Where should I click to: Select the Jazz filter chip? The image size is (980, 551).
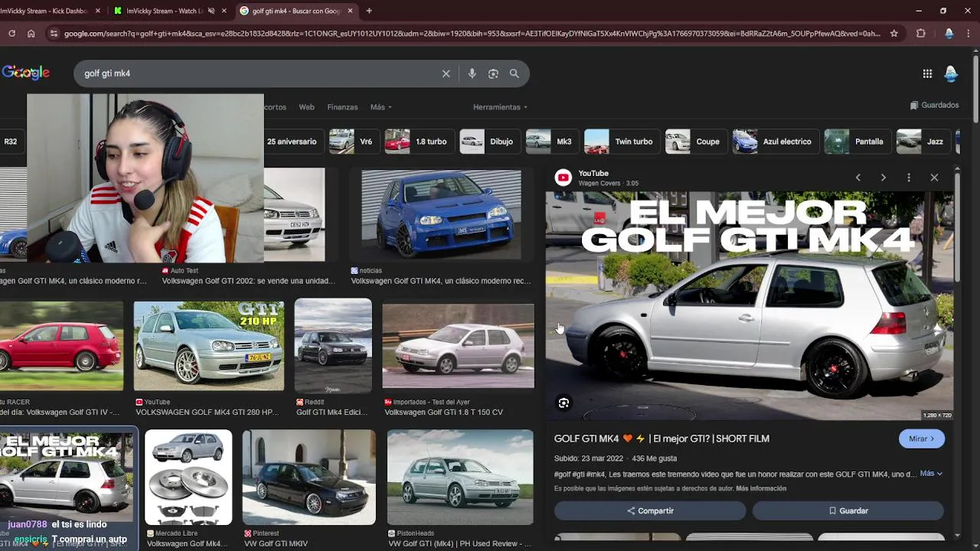922,142
